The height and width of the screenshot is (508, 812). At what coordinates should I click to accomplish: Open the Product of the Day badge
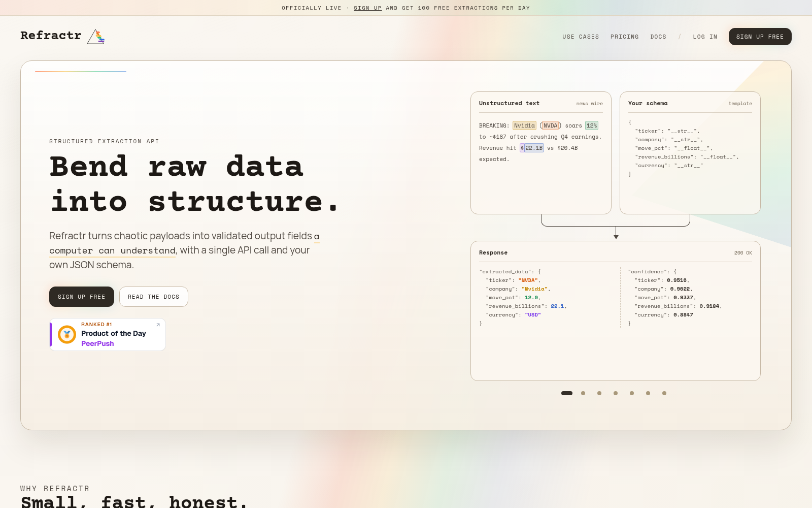(108, 334)
